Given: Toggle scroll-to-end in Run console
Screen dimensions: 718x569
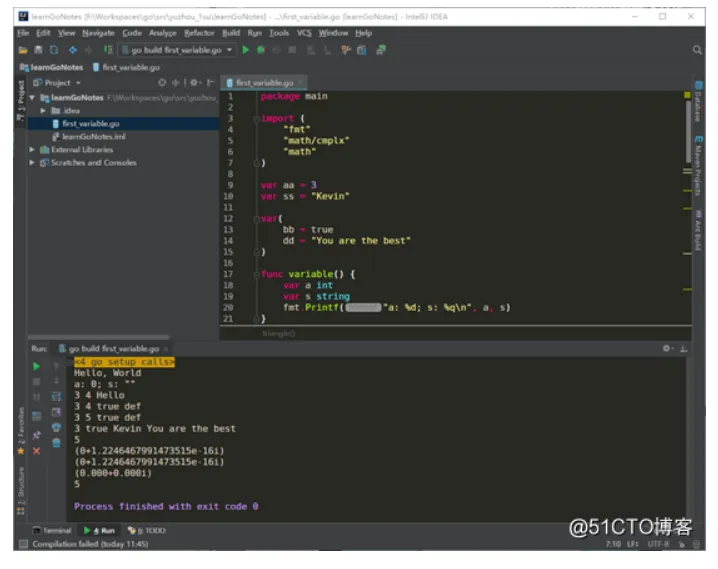Looking at the screenshot, I should coord(56,412).
